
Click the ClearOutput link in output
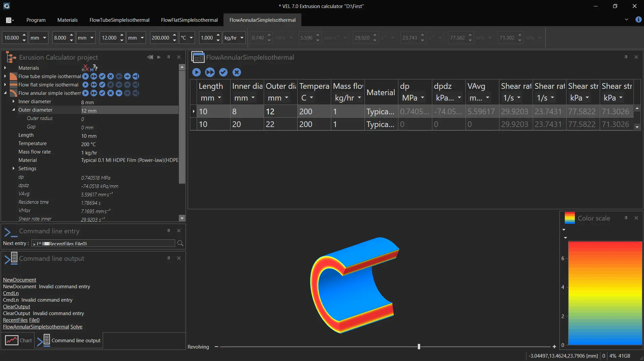pyautogui.click(x=16, y=307)
